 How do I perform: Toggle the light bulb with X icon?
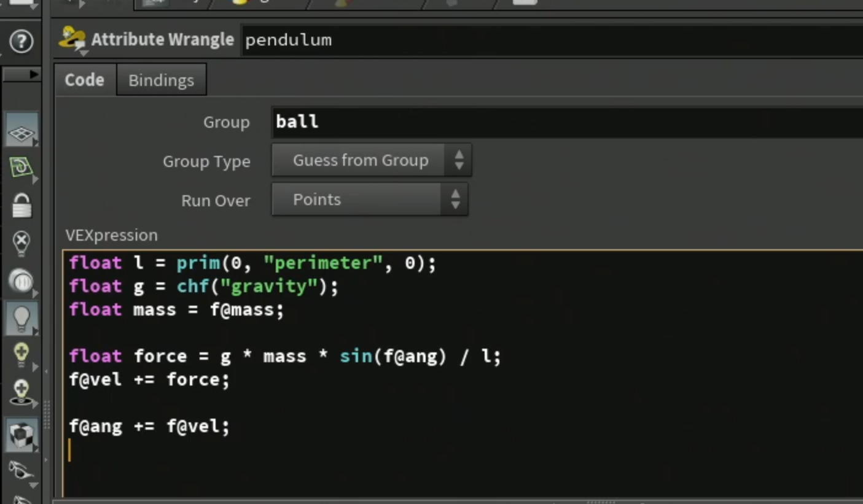point(21,243)
